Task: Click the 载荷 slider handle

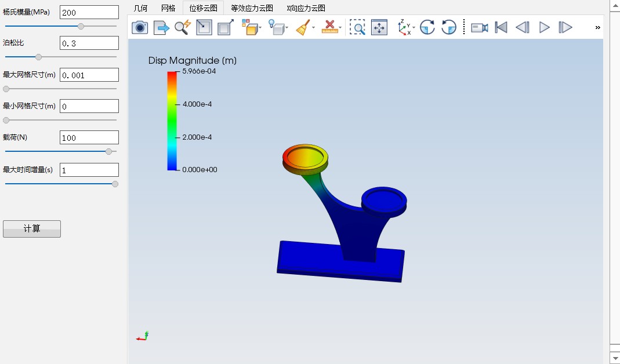Action: click(x=108, y=151)
